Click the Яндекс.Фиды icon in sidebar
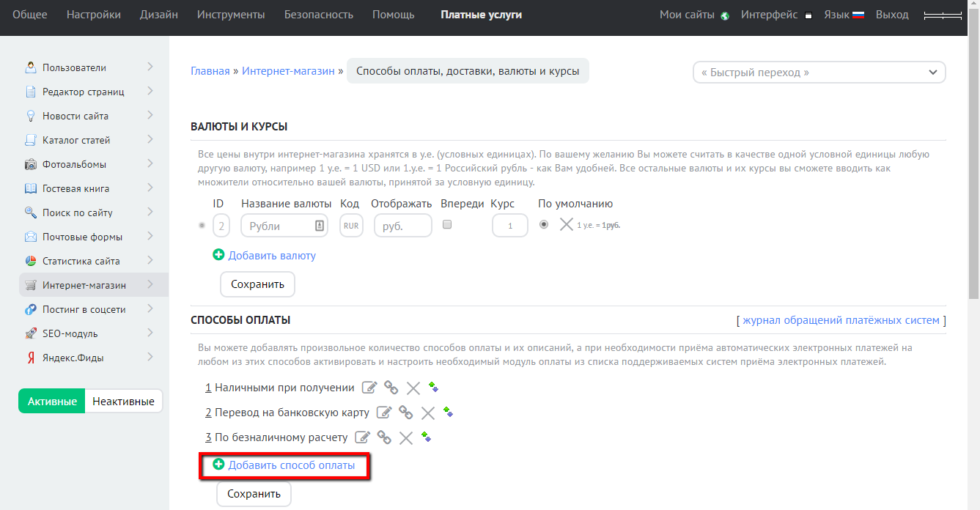Image resolution: width=980 pixels, height=510 pixels. (31, 358)
